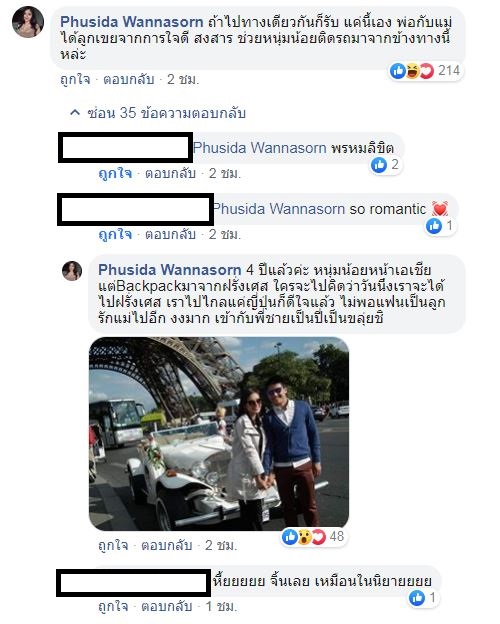Screen dimensions: 500x624
Task: Reply to the เหมือนในนิยาย comment
Action: pos(167,606)
